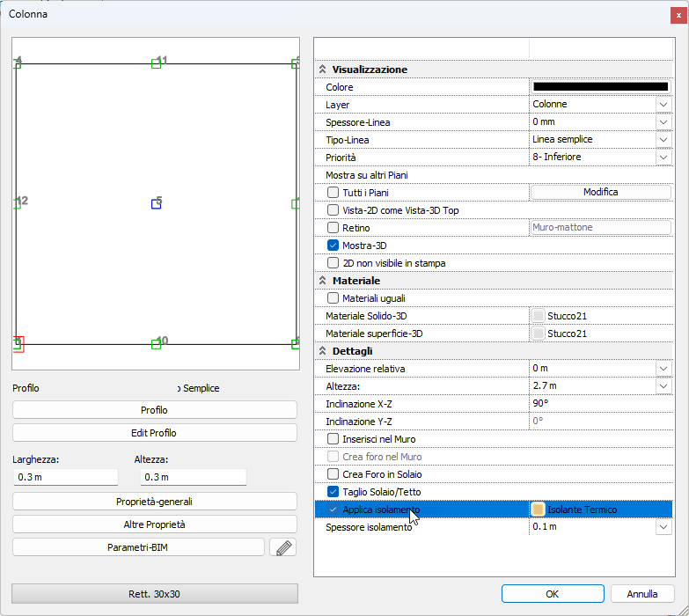Click the Modifica button

(601, 192)
